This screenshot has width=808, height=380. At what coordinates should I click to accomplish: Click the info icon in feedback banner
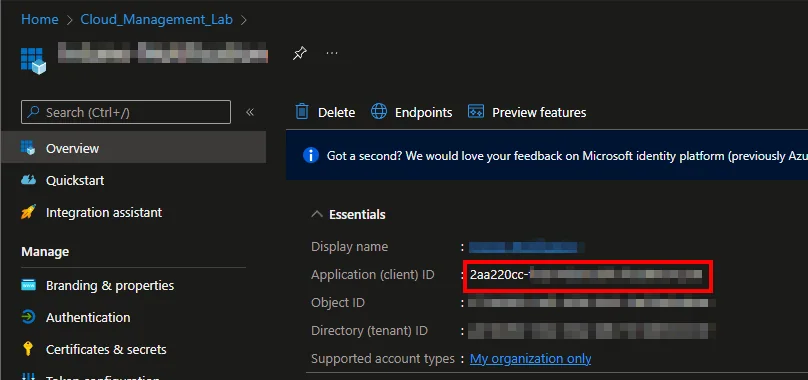[311, 155]
